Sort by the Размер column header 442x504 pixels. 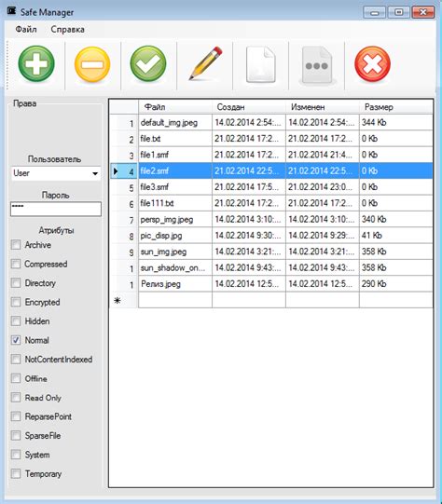coord(396,107)
